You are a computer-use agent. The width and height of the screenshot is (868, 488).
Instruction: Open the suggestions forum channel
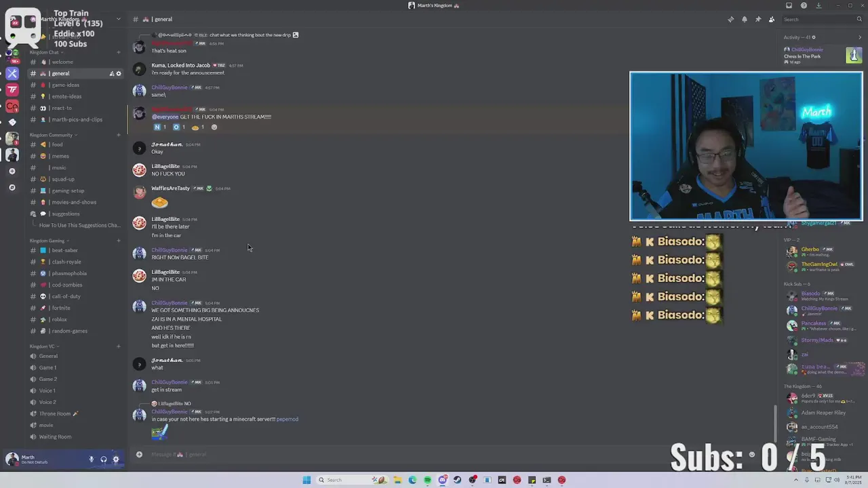click(76, 213)
